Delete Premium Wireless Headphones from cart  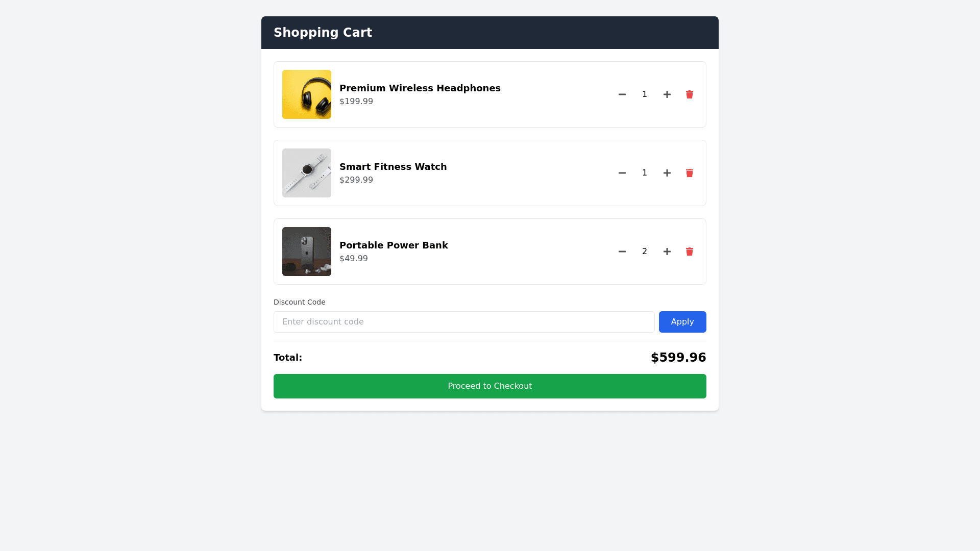click(x=689, y=94)
